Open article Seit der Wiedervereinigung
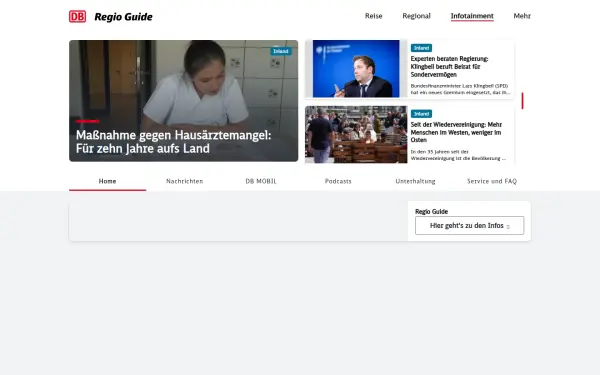 click(x=456, y=132)
